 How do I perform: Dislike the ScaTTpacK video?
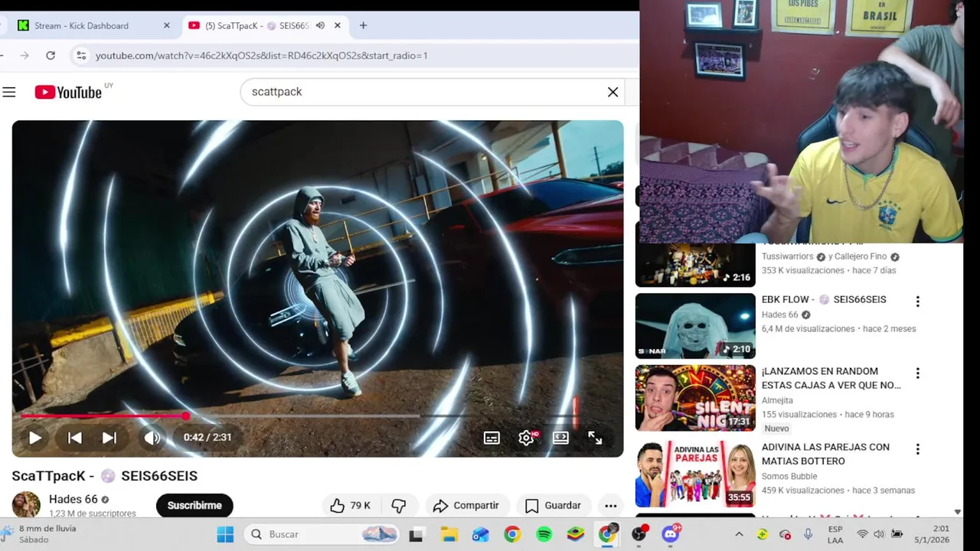[x=399, y=506]
